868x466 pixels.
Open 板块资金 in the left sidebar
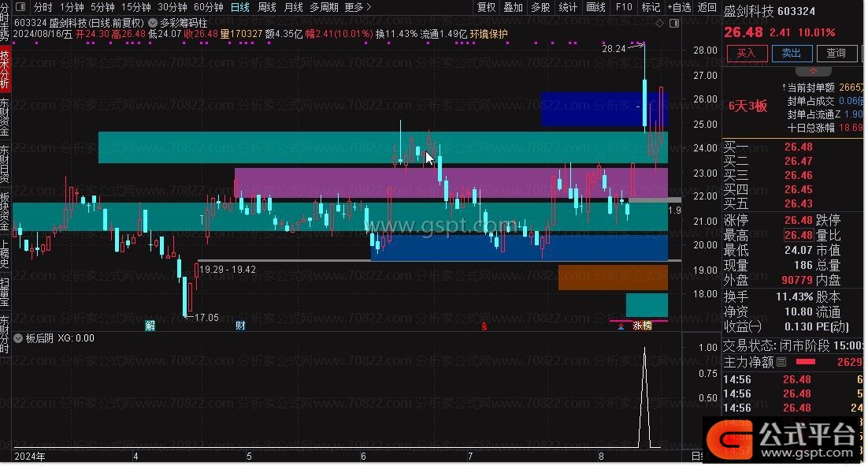[5, 213]
